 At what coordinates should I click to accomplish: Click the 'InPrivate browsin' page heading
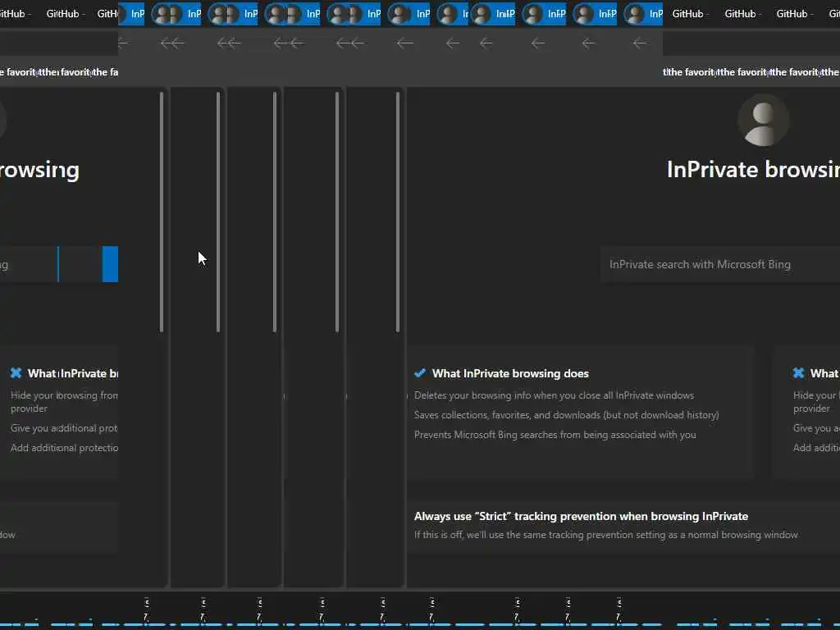coord(753,170)
